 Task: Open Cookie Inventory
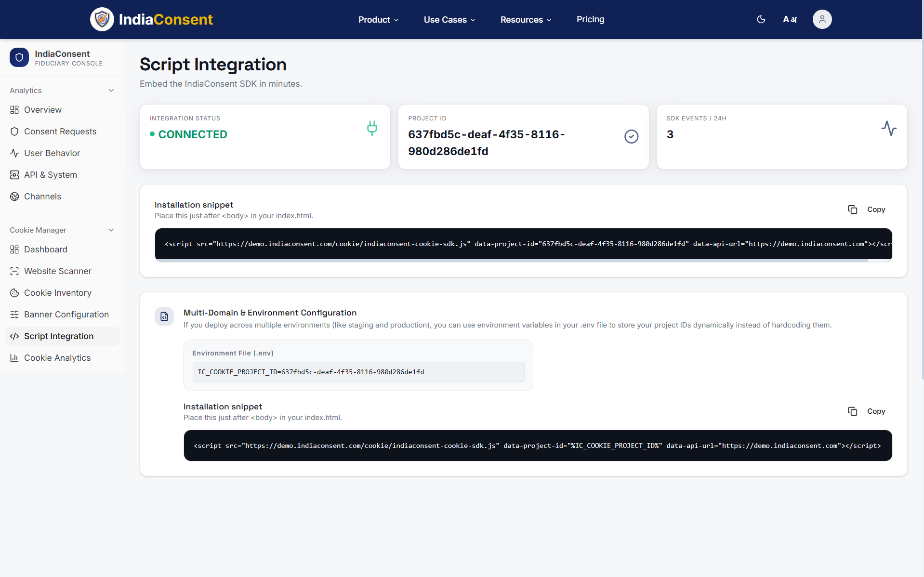62,293
